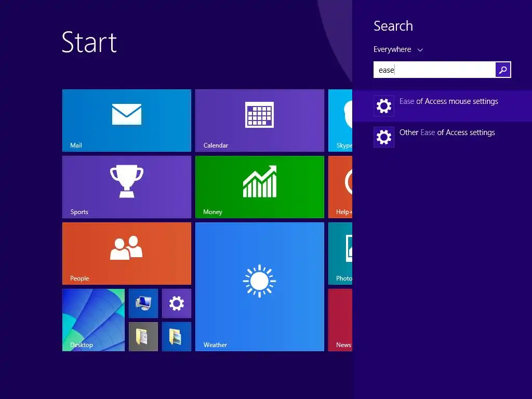Click gear icon beside mouse settings result
Image resolution: width=532 pixels, height=399 pixels.
384,106
